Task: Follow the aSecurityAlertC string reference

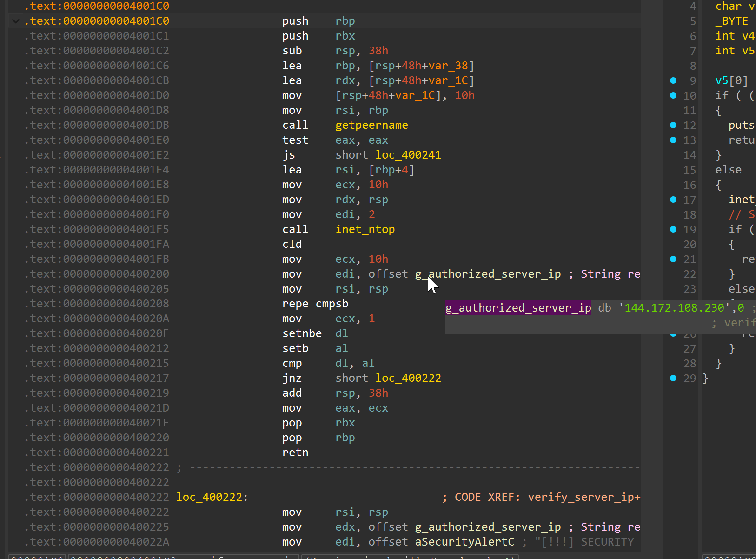Action: click(x=464, y=541)
